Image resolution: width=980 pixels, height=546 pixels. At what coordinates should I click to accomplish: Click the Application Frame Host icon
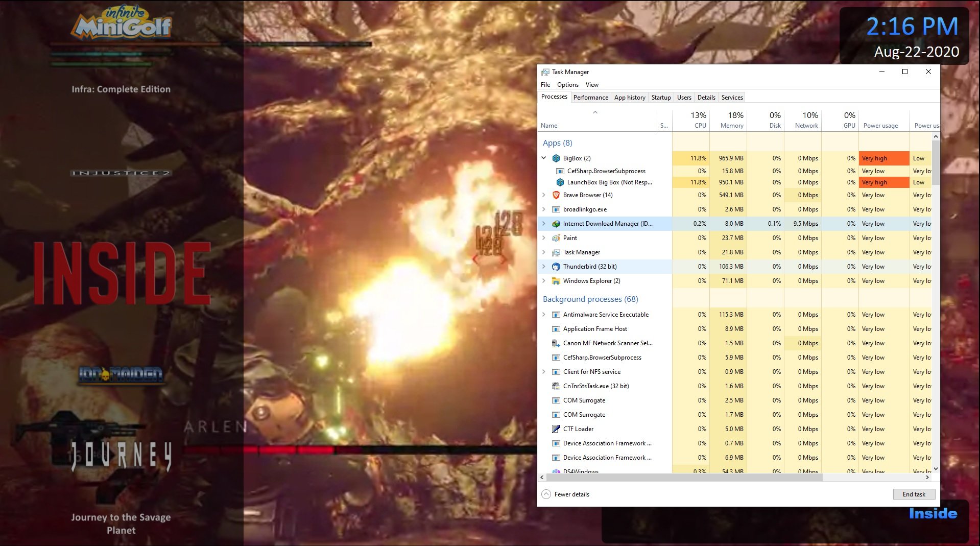click(556, 329)
